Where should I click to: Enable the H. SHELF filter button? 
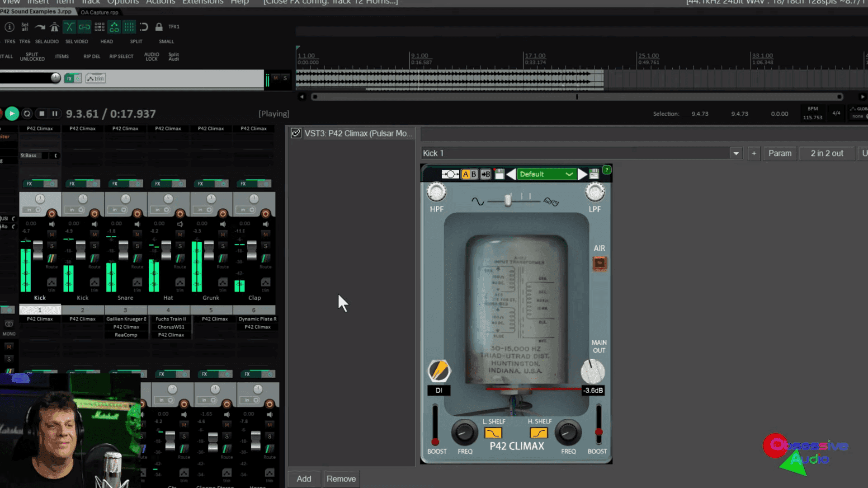click(x=538, y=433)
